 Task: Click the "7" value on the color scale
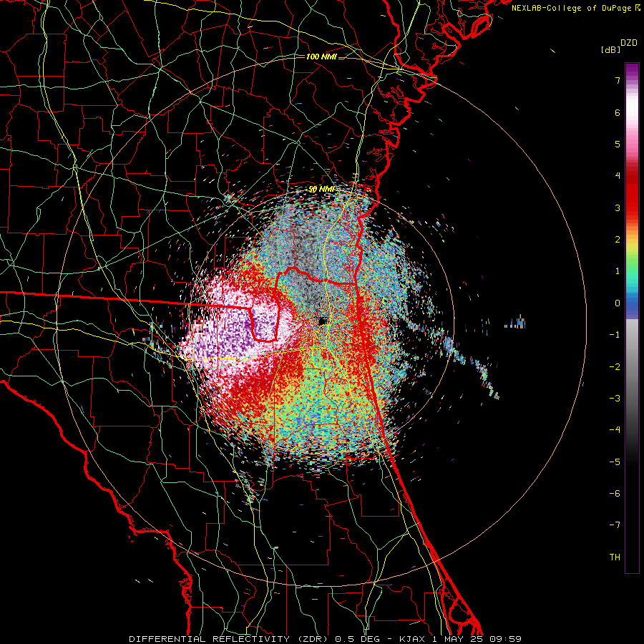[618, 80]
